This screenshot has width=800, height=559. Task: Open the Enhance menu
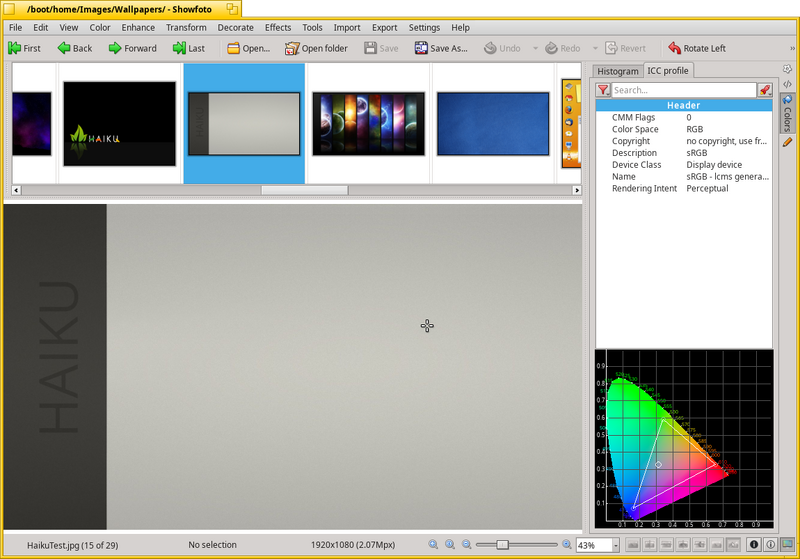coord(138,28)
